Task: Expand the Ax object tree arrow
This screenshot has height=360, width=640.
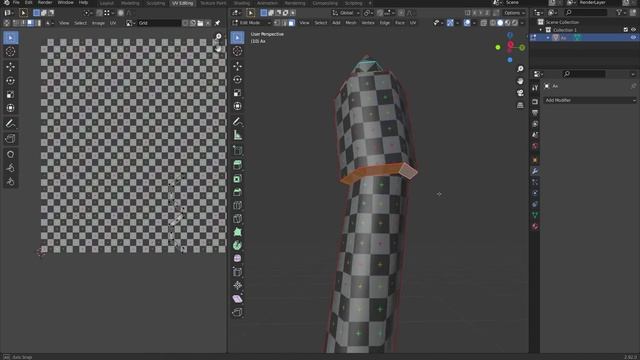Action: [548, 38]
